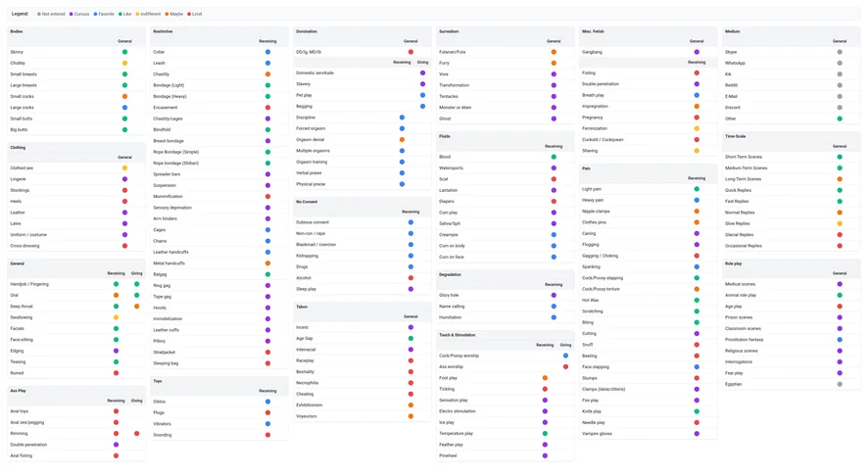Toggle the Heels preference dot

click(124, 201)
